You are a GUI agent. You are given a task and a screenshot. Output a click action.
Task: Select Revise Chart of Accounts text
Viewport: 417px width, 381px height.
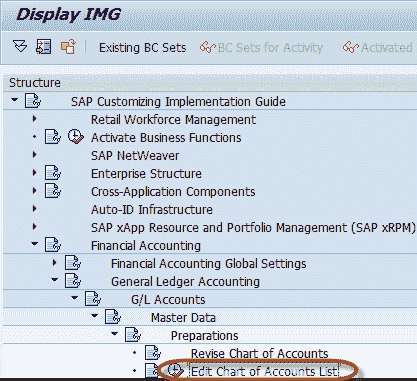(260, 353)
